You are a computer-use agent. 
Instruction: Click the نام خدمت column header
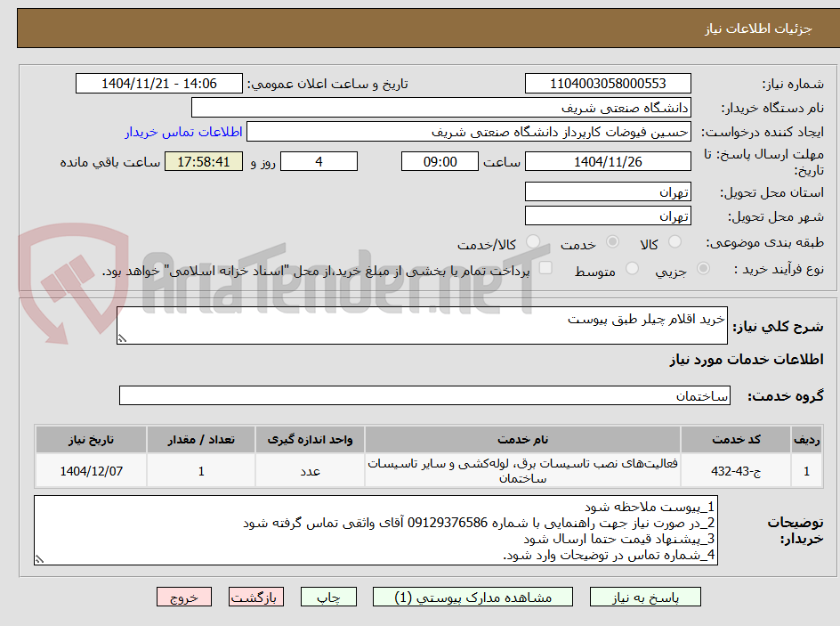pos(523,440)
